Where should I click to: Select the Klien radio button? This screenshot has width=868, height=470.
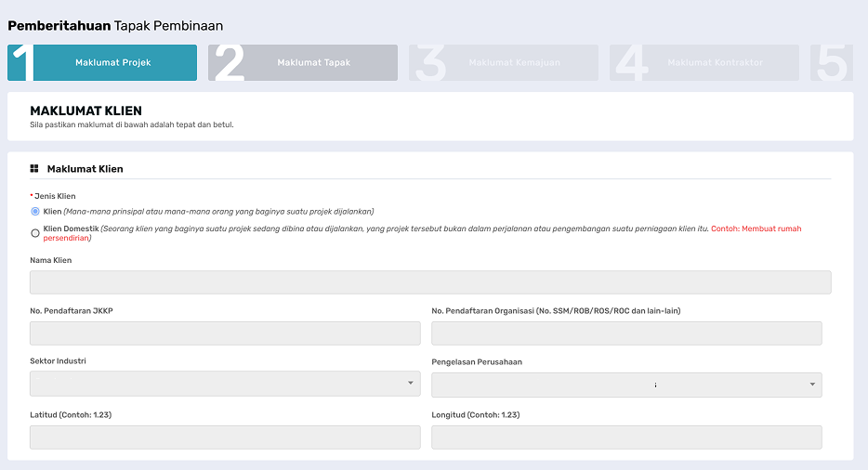click(x=35, y=212)
